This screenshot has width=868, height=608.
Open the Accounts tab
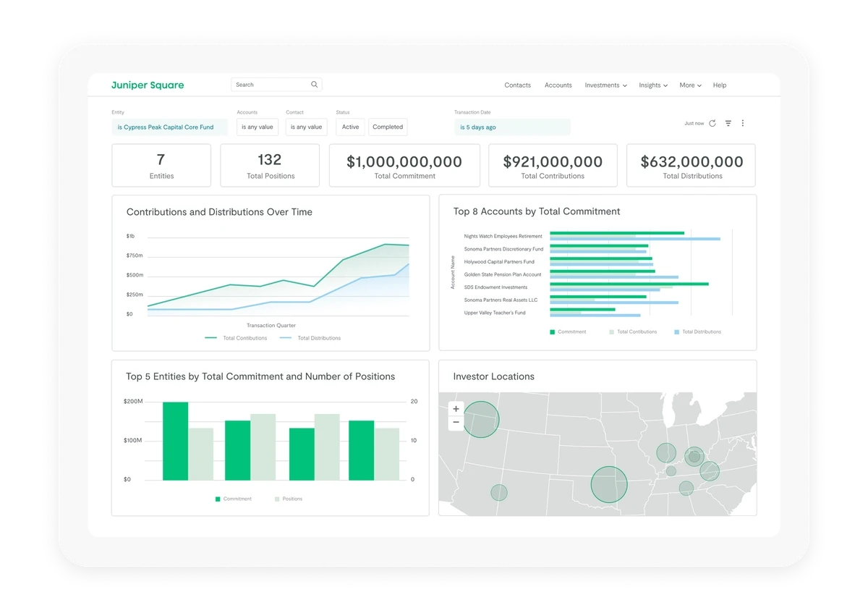pyautogui.click(x=558, y=85)
